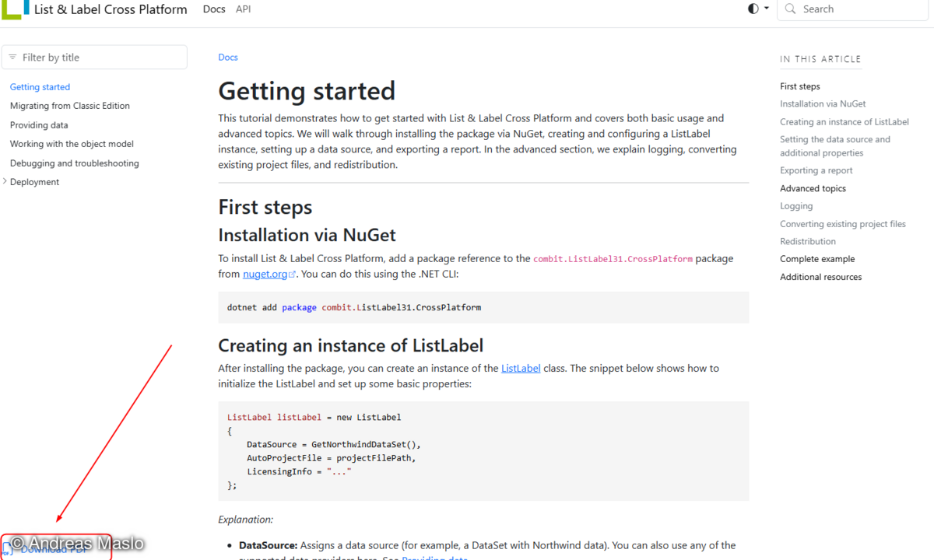Image resolution: width=934 pixels, height=560 pixels.
Task: Expand the Deployment tree node
Action: click(x=6, y=182)
